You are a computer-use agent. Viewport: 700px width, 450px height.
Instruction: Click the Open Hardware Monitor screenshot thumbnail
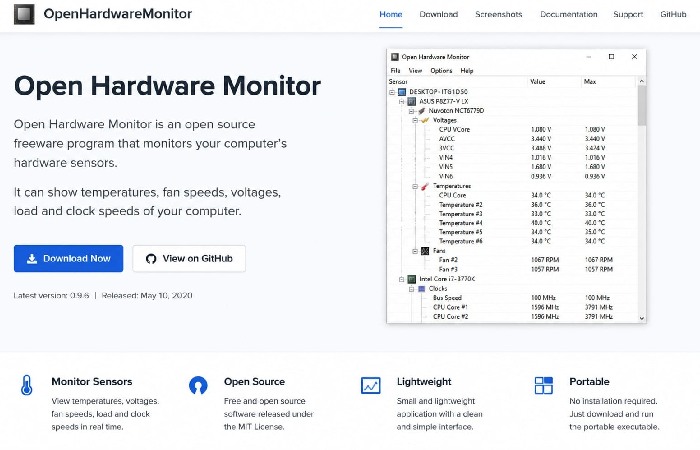(x=516, y=186)
